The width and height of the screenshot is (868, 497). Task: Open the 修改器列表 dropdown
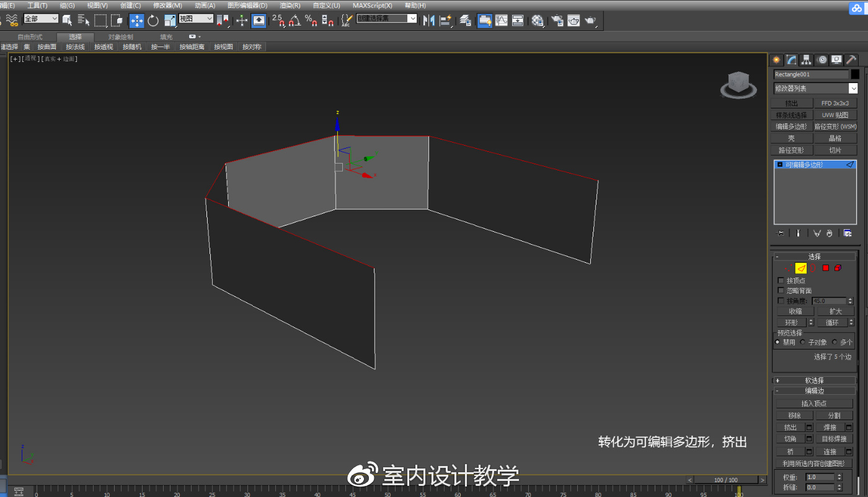click(x=815, y=88)
